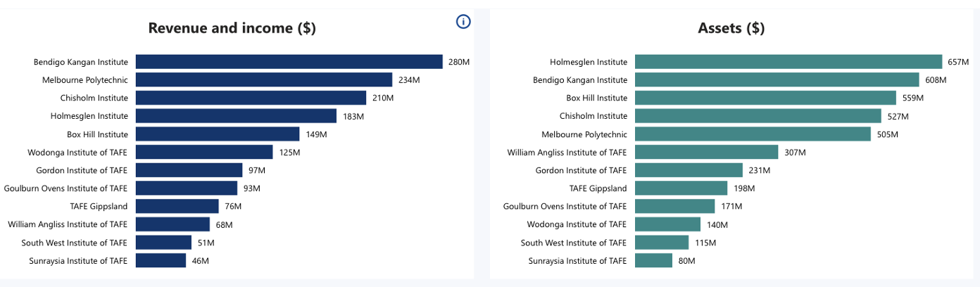Click 'TAFE Gippsland' label in Assets chart
The image size is (980, 287).
coord(598,188)
